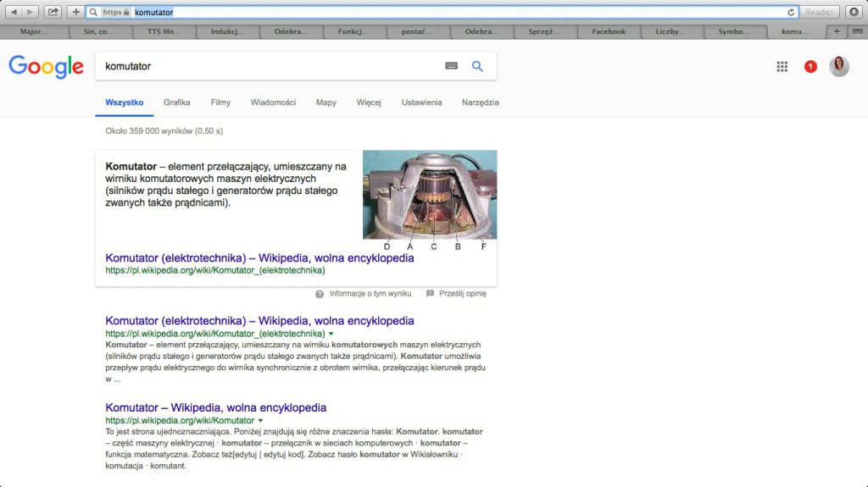This screenshot has height=487, width=868.
Task: Open featured snippet Komutator (elektrotechnika) title link
Action: point(259,257)
